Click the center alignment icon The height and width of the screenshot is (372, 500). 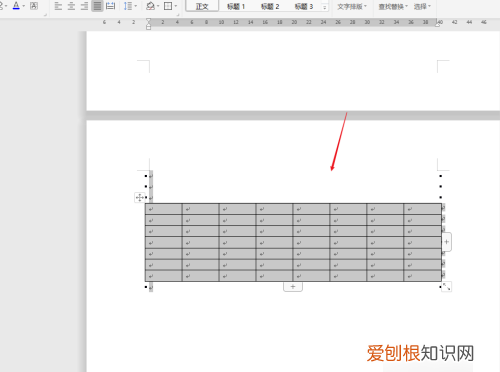click(x=71, y=6)
